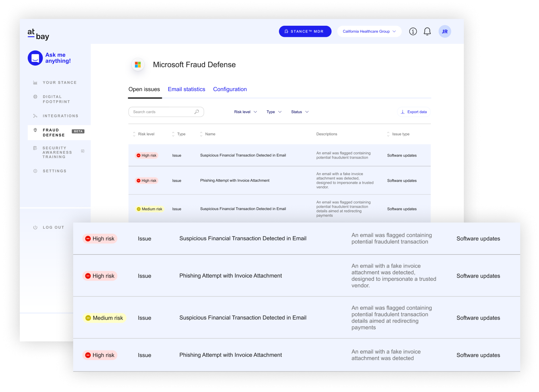Image resolution: width=539 pixels, height=392 pixels.
Task: Click Descriptions column header
Action: coord(327,134)
